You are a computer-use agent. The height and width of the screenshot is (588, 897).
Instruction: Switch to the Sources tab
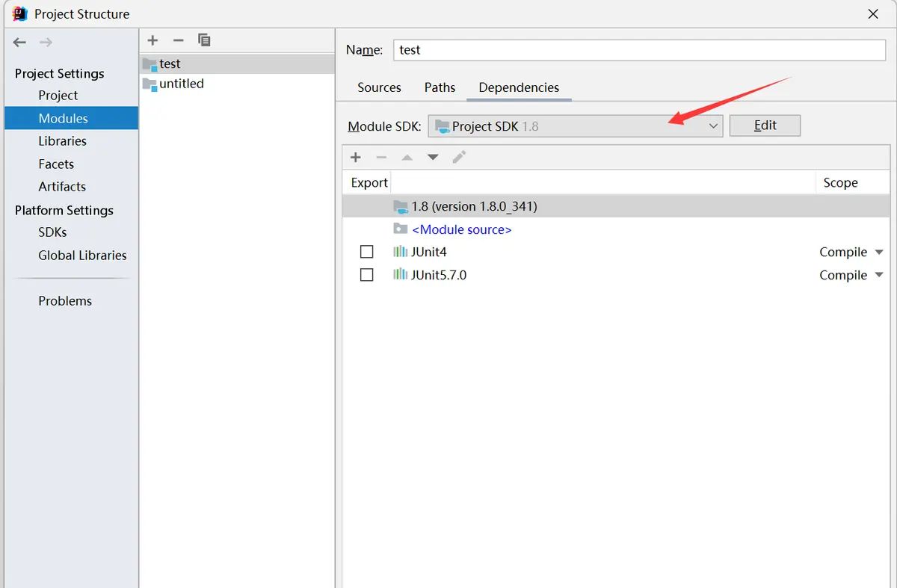379,87
